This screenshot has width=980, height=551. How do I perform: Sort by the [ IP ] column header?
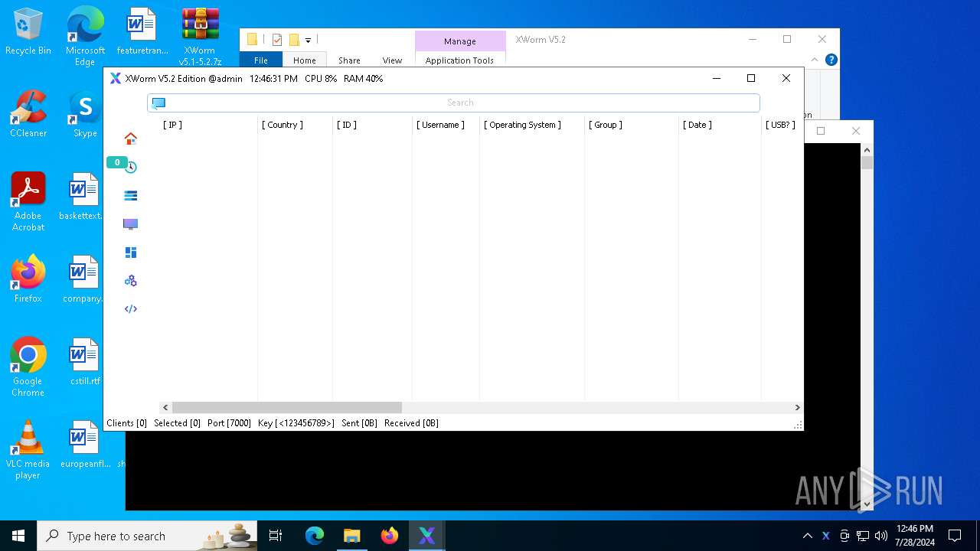point(172,125)
